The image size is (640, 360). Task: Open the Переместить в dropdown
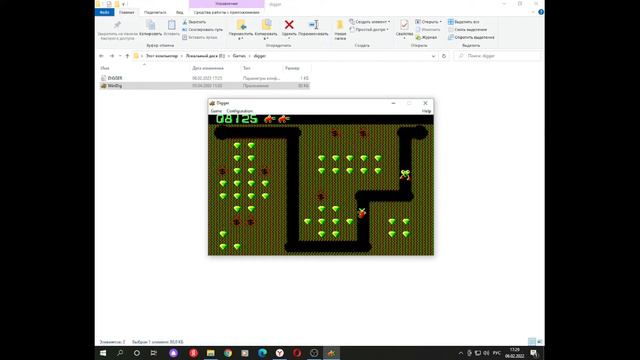point(240,38)
